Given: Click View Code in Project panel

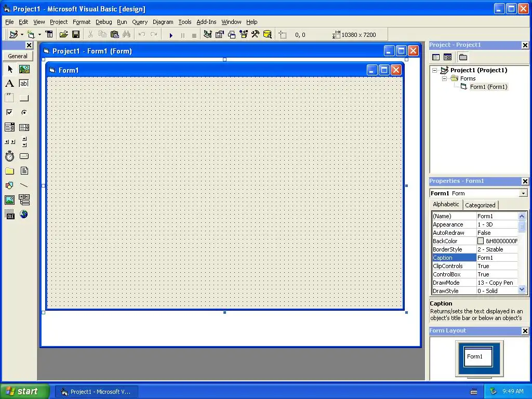Looking at the screenshot, I should [436, 57].
